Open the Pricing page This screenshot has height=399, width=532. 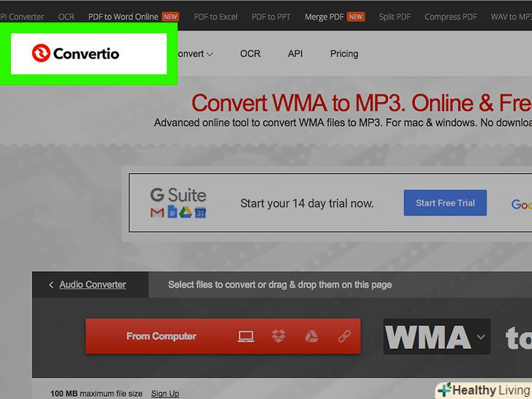tap(344, 53)
